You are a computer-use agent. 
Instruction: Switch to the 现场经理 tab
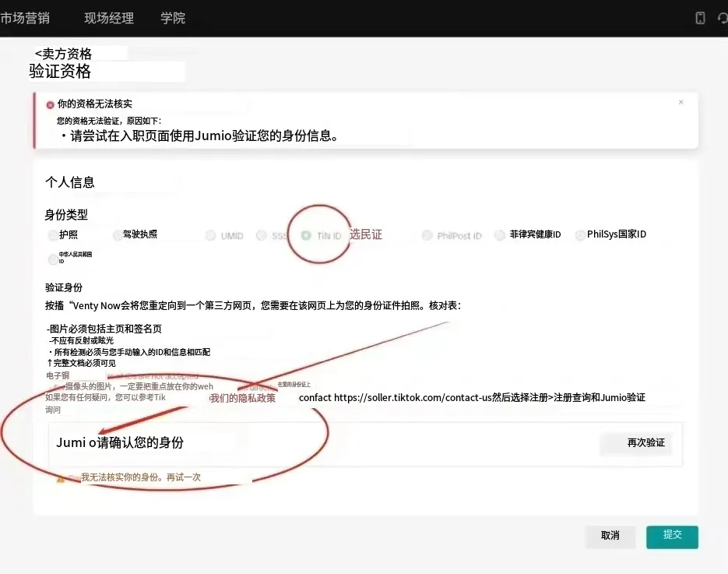(x=109, y=18)
